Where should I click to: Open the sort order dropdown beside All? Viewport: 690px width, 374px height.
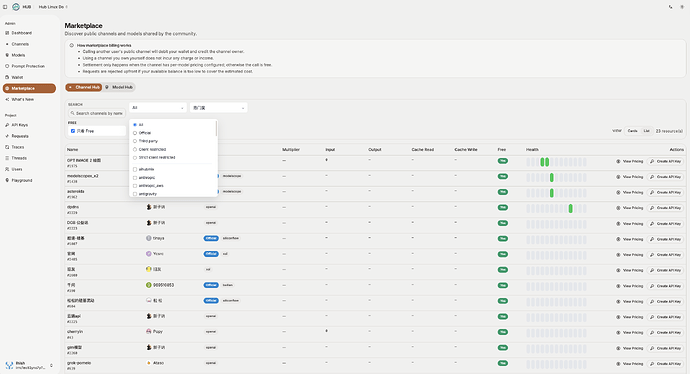coord(218,108)
